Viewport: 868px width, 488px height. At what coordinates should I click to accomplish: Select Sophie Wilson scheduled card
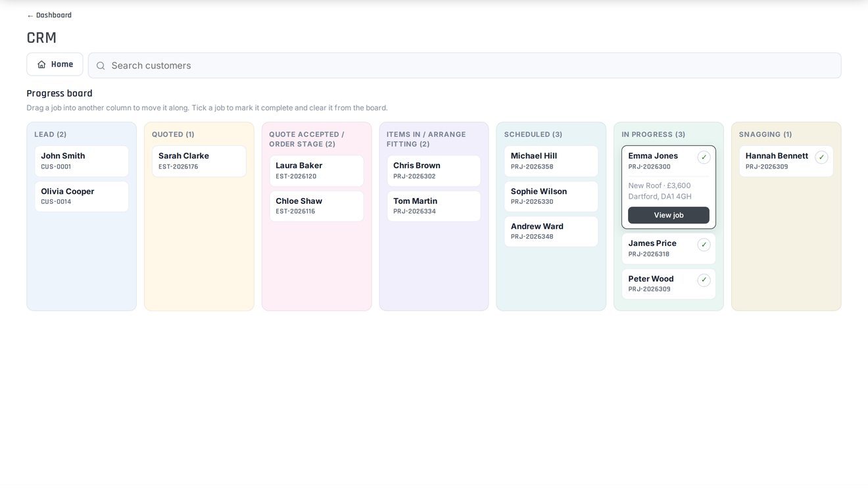[551, 197]
